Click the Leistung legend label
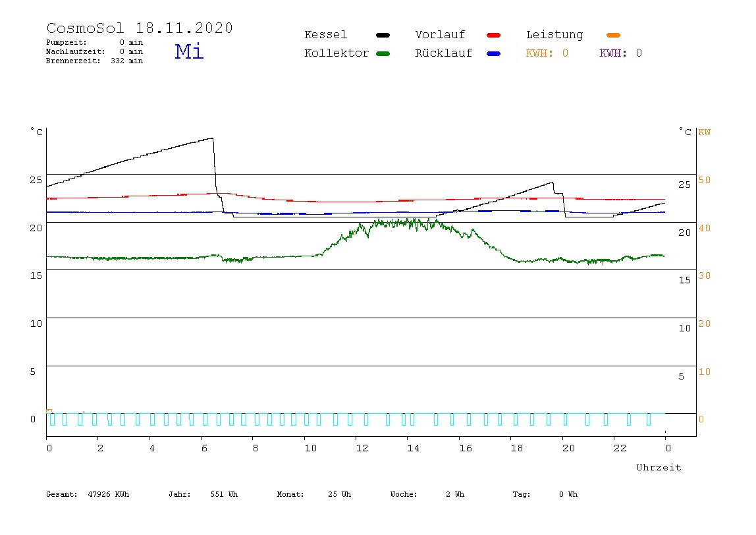Image resolution: width=756 pixels, height=535 pixels. 554,35
